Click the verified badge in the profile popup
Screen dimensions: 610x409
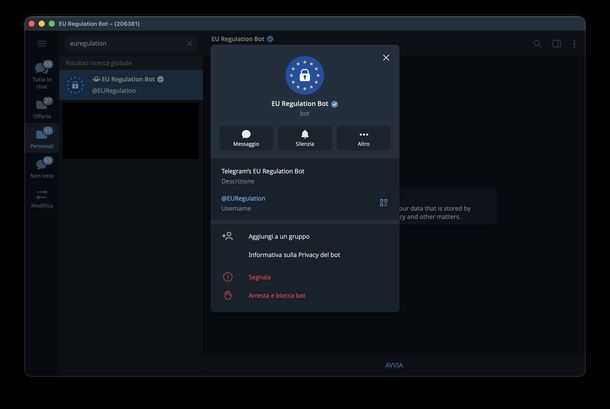point(335,104)
